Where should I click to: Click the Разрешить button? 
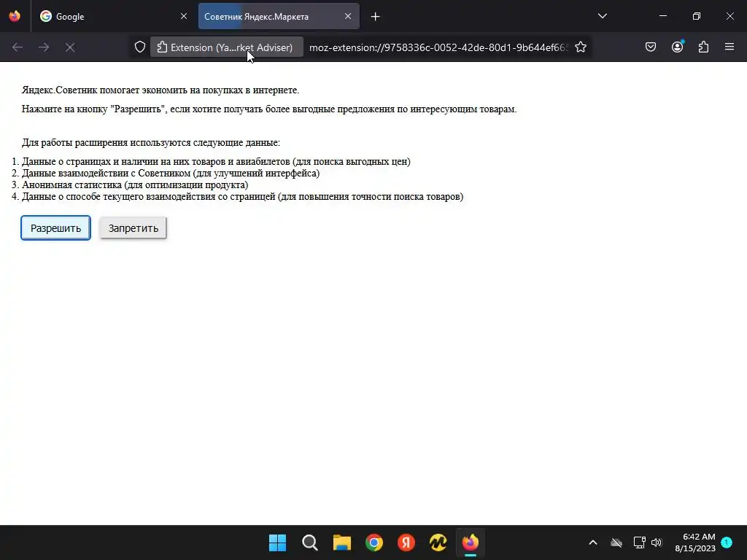coord(55,228)
